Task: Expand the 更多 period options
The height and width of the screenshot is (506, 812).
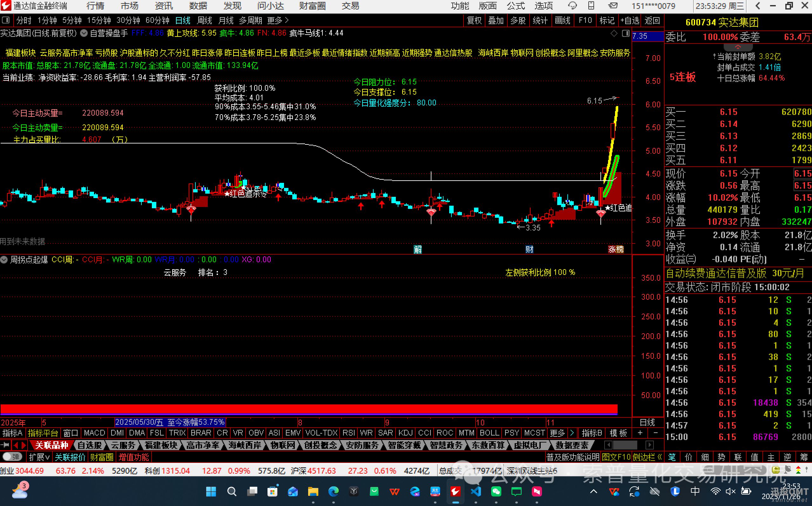Action: (x=278, y=20)
